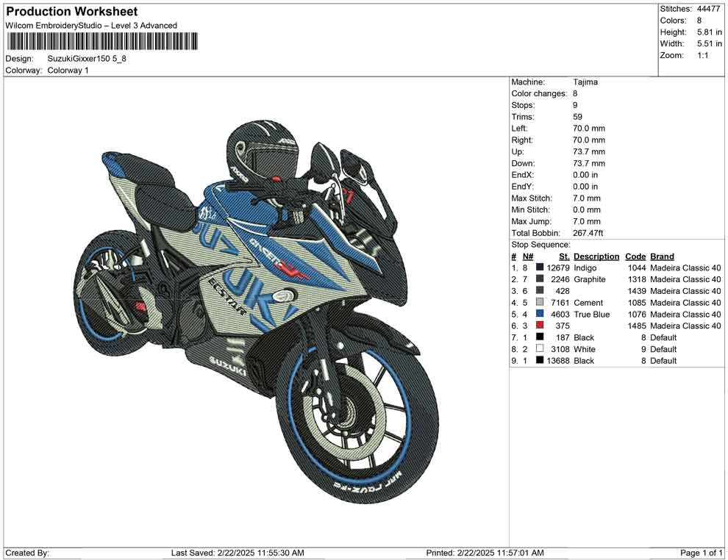
Task: Click the EndX value '0.00 in'
Action: click(585, 175)
